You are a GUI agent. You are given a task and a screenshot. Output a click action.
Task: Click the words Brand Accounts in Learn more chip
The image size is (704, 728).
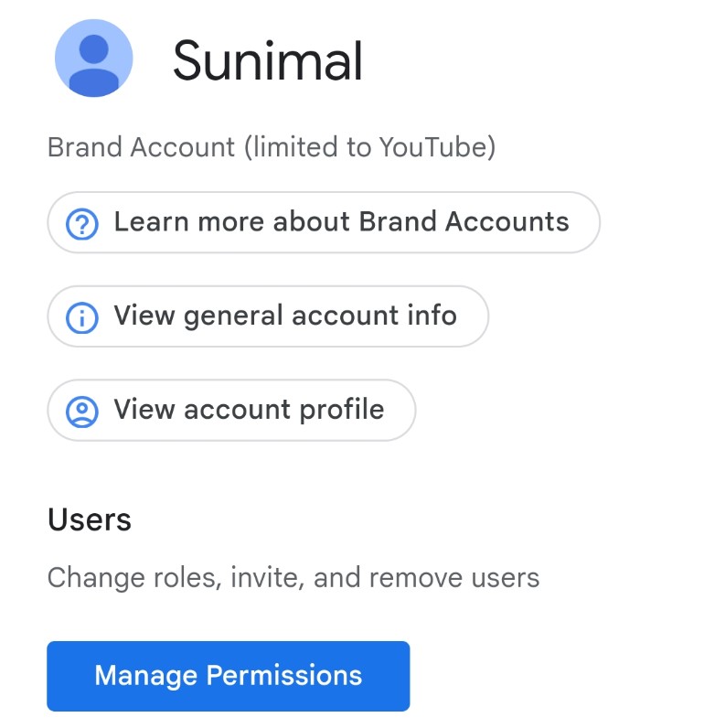(464, 221)
